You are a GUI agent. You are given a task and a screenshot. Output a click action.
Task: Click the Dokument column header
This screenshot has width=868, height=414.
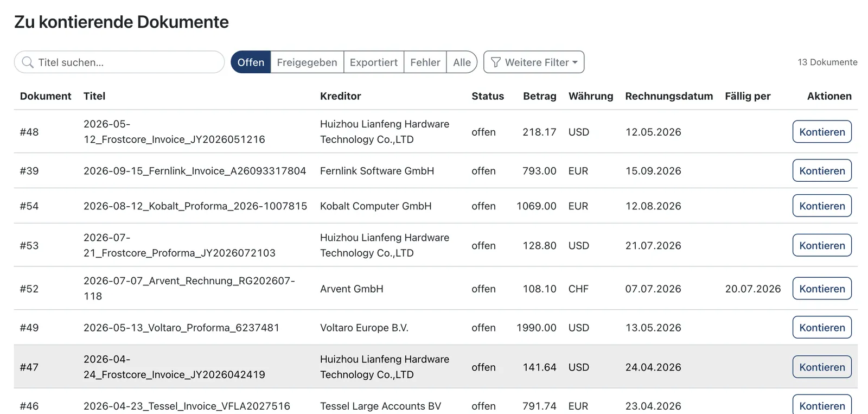46,96
